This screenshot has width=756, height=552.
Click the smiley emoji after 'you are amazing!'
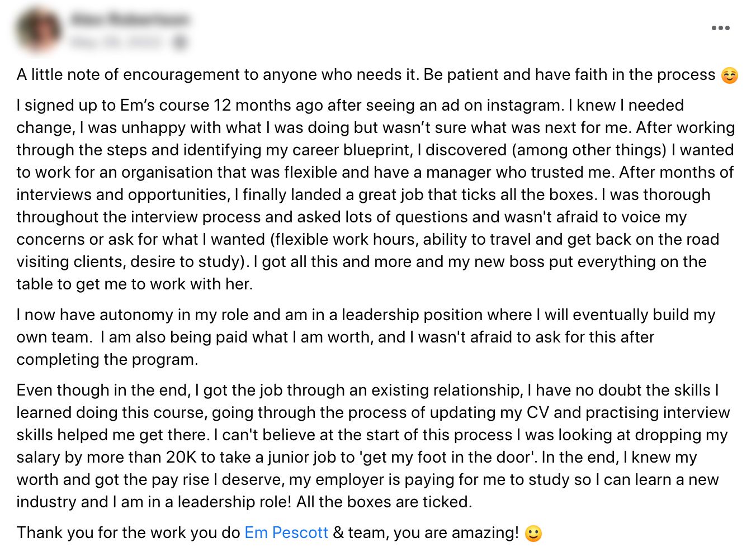coord(533,533)
